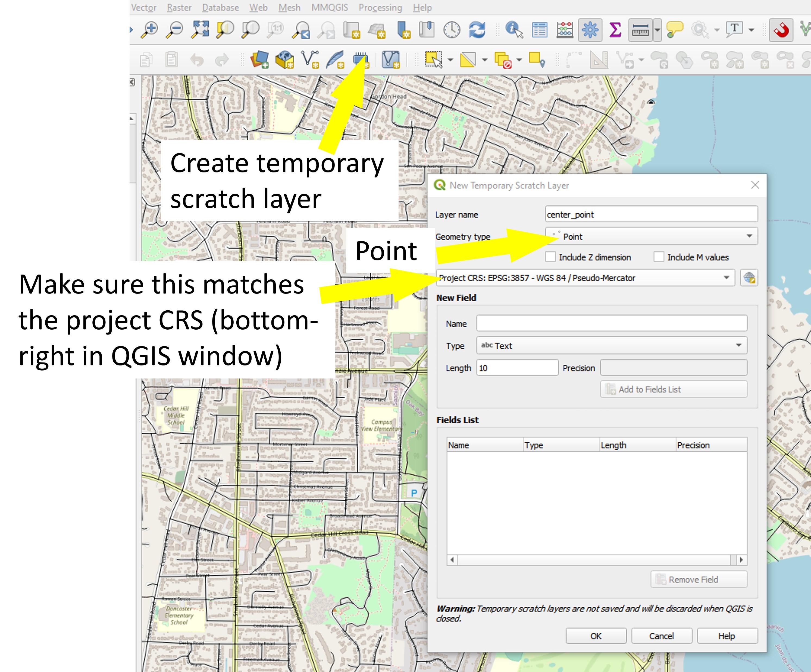811x672 pixels.
Task: Click the CRS selector globe button
Action: click(x=749, y=277)
